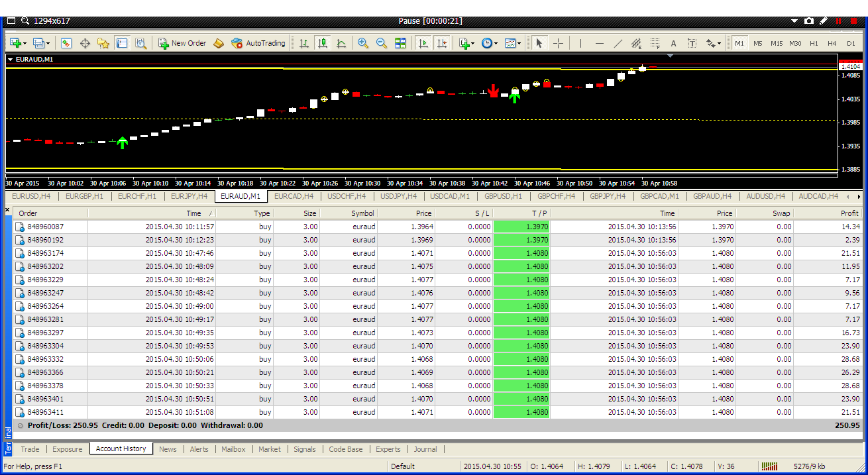Click the red stop icon in recorder bar
The height and width of the screenshot is (475, 868).
click(853, 21)
